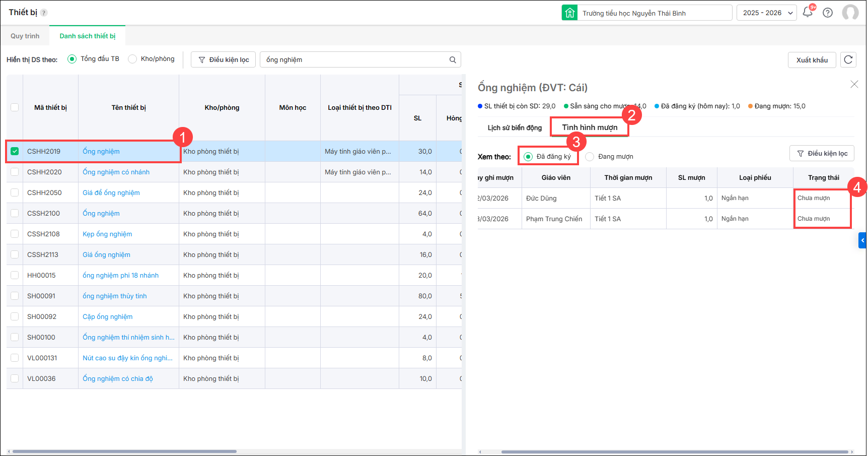The image size is (868, 456).
Task: Tick the checkbox for row CSHH2020
Action: click(15, 172)
